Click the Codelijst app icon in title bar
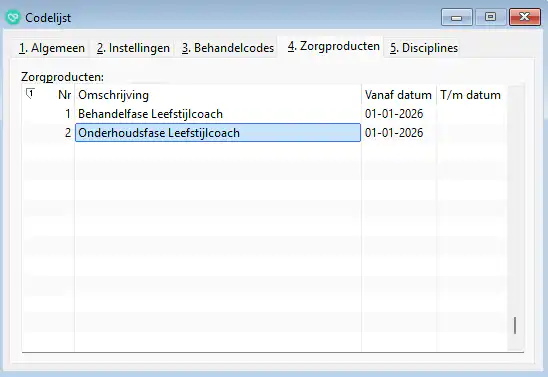The width and height of the screenshot is (548, 377). [13, 17]
